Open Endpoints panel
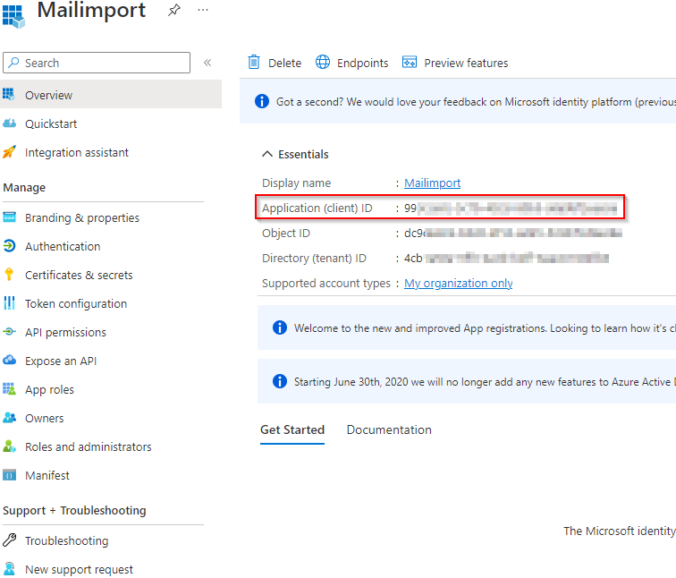Image resolution: width=676 pixels, height=578 pixels. tap(363, 63)
